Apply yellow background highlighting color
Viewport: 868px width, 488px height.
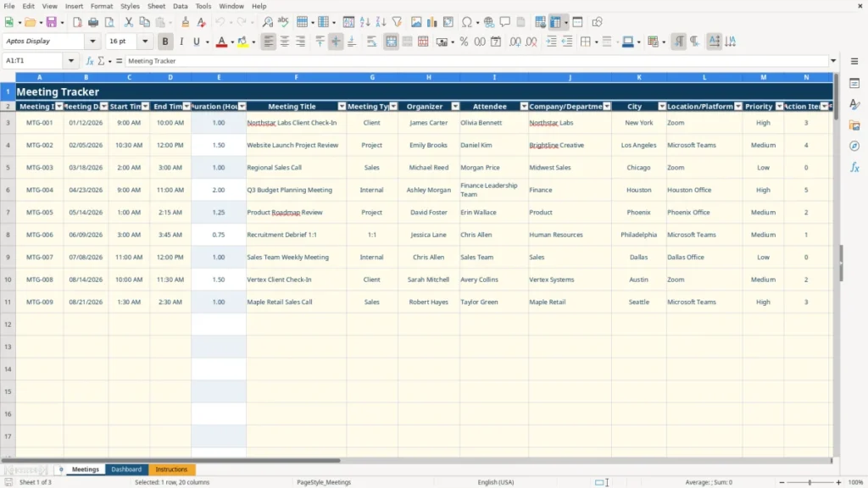pyautogui.click(x=242, y=42)
